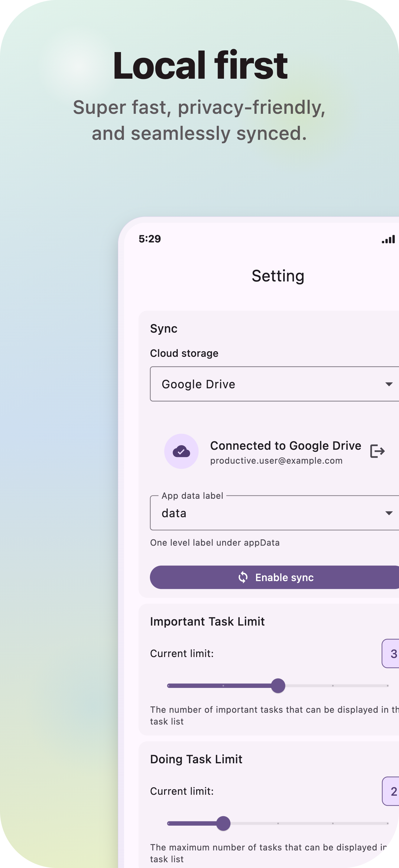Click the signal strength icon in status bar
Image resolution: width=399 pixels, height=868 pixels.
[x=388, y=239]
